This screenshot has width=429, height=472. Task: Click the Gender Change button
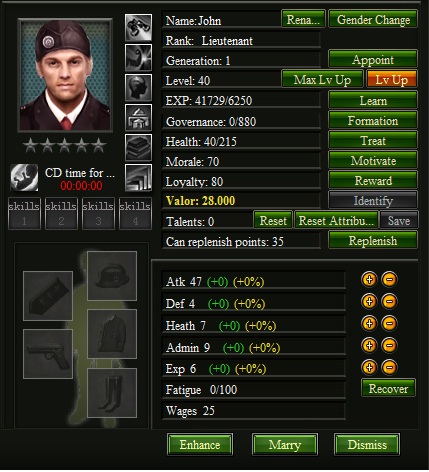tap(373, 19)
